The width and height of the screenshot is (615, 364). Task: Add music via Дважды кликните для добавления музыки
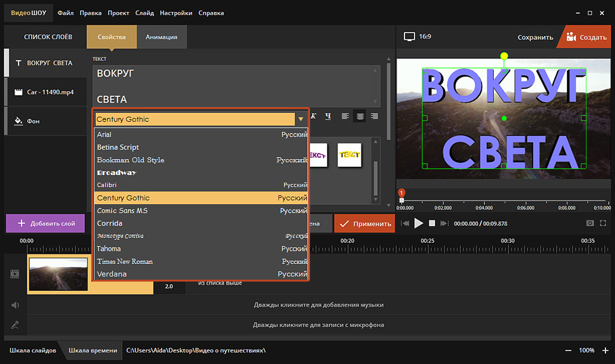(x=318, y=305)
